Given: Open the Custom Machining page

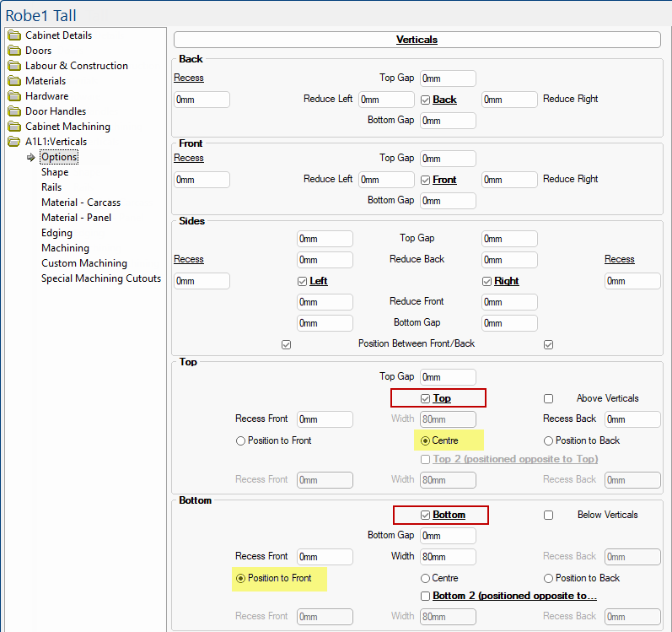Looking at the screenshot, I should 84,263.
